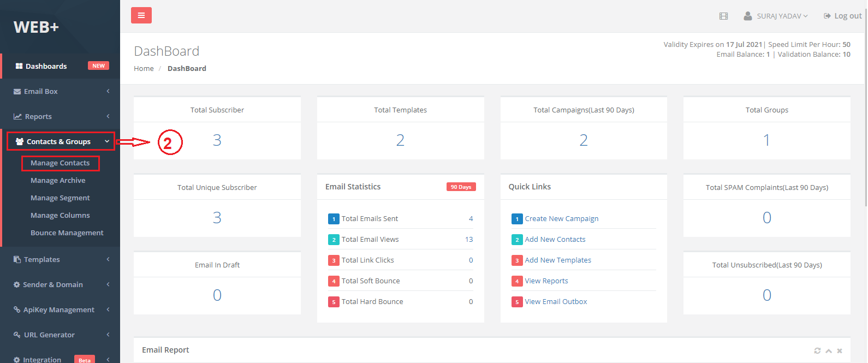
Task: Click the Sender & Domain gear icon
Action: pos(17,285)
